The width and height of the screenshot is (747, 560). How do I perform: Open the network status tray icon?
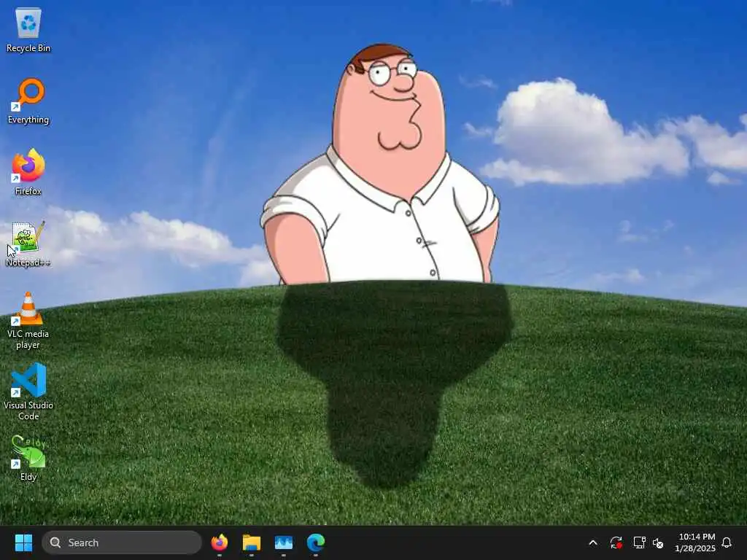(639, 542)
